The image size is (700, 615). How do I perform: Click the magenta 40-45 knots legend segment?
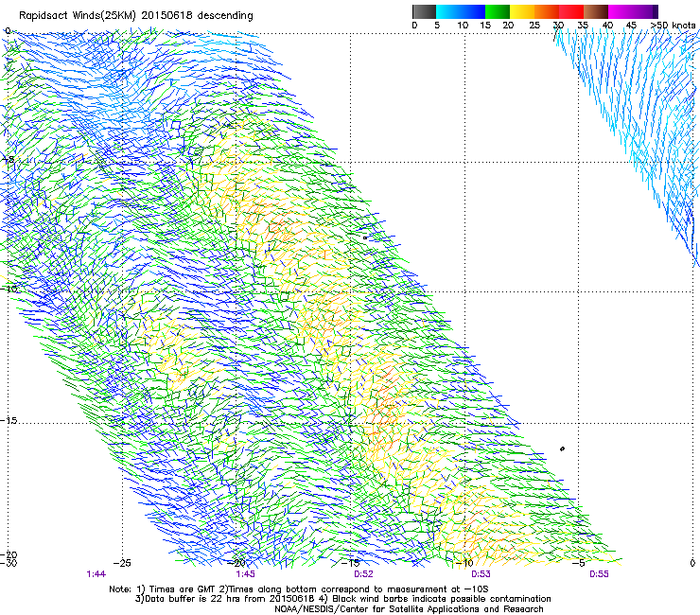point(621,11)
